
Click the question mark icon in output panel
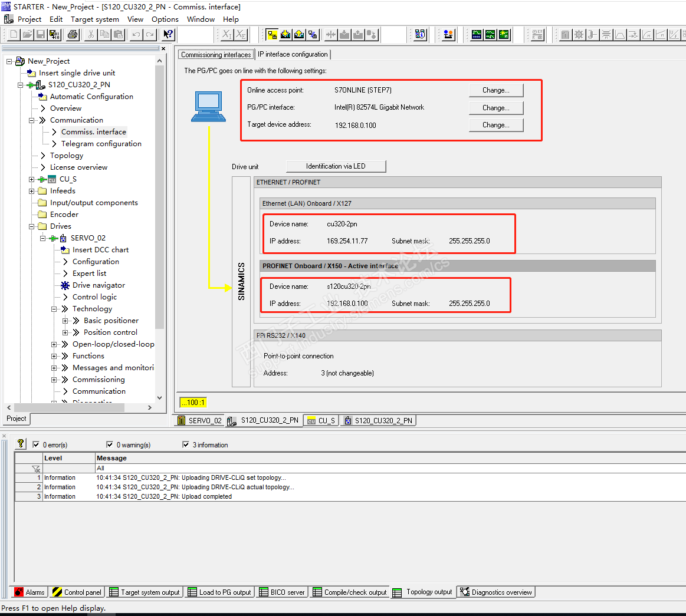tap(21, 444)
